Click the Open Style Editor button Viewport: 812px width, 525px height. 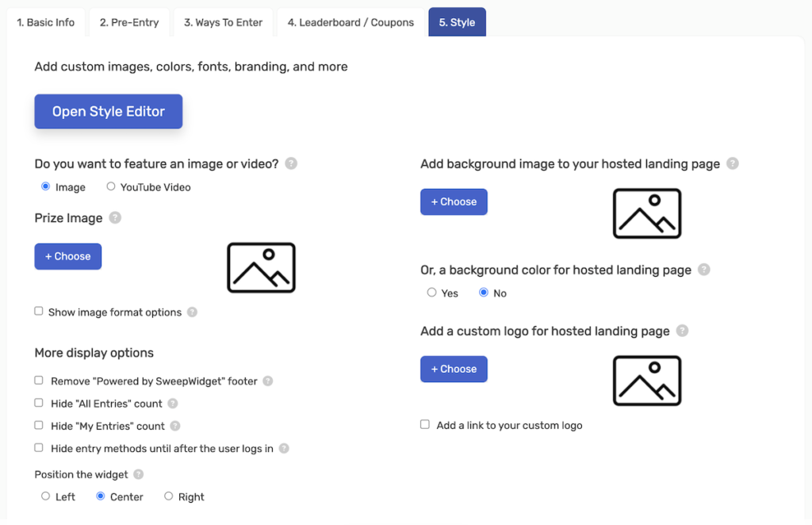click(108, 111)
